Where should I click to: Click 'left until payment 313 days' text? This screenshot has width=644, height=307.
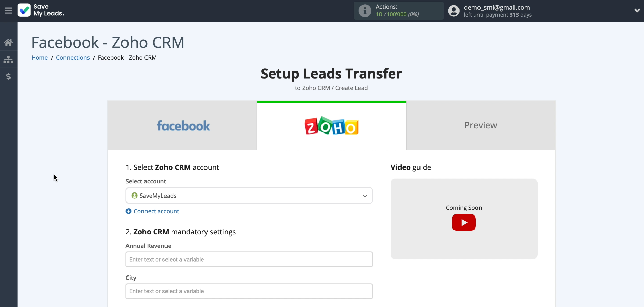[x=497, y=15]
